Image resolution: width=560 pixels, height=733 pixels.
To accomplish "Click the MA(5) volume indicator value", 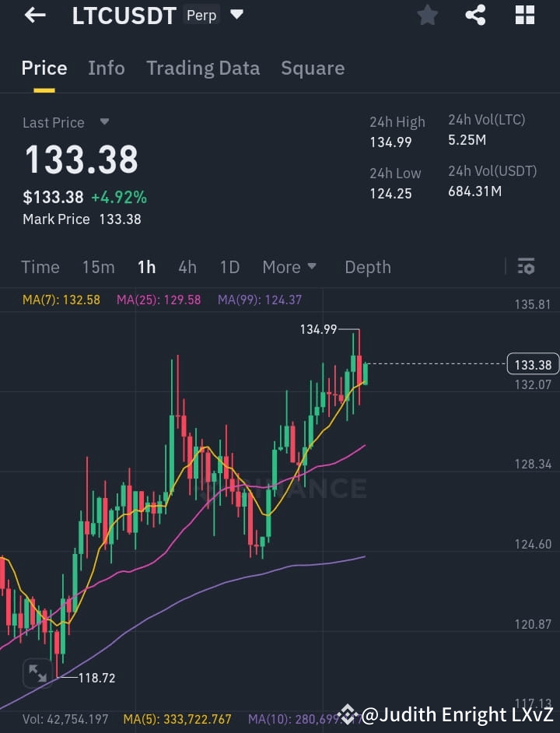I will click(180, 719).
